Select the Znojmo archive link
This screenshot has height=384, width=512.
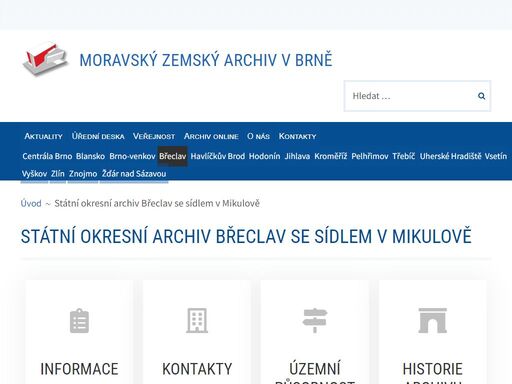click(83, 174)
